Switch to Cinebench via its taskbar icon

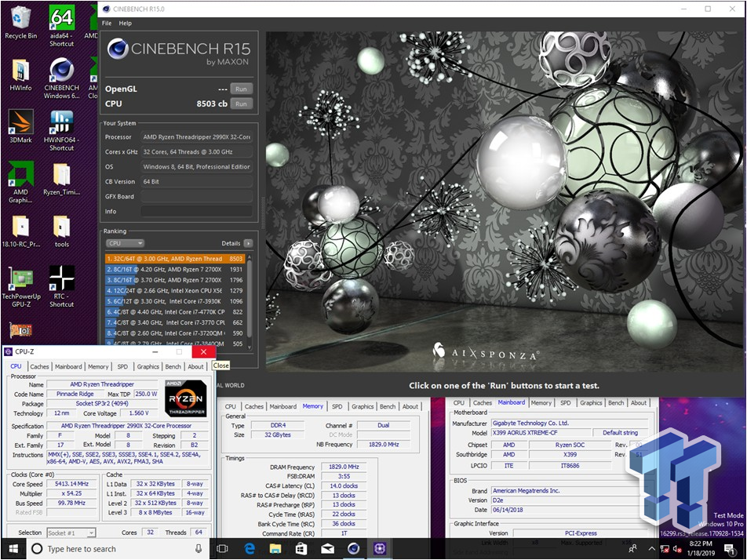pyautogui.click(x=353, y=548)
